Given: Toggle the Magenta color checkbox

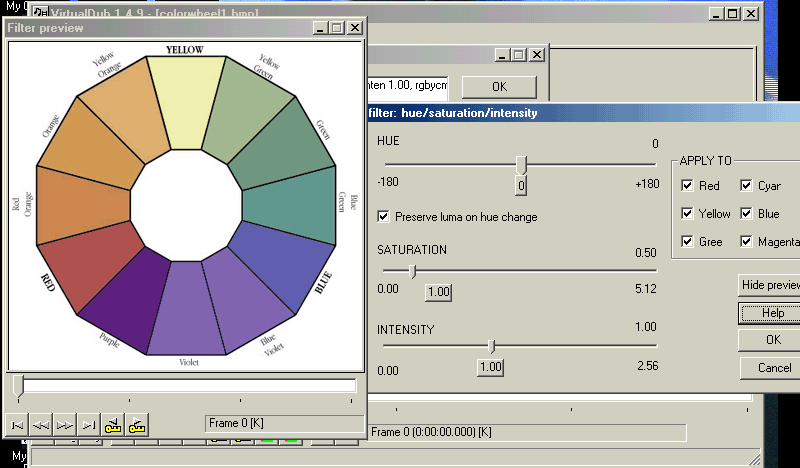Looking at the screenshot, I should coord(745,241).
